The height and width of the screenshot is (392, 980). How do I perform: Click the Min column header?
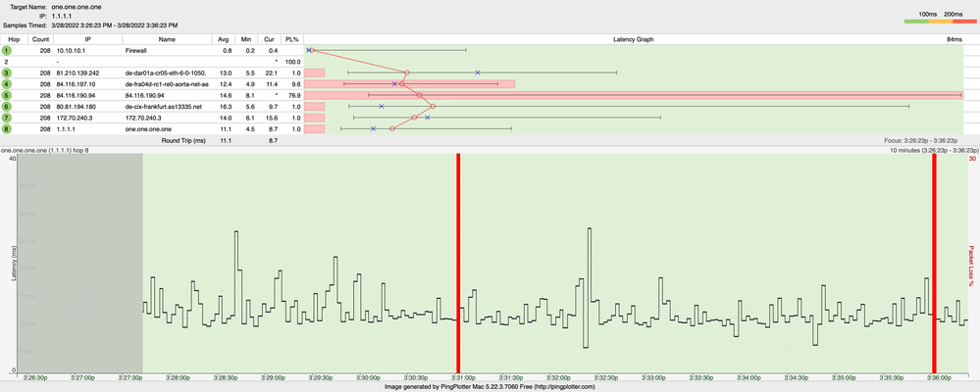coord(246,39)
